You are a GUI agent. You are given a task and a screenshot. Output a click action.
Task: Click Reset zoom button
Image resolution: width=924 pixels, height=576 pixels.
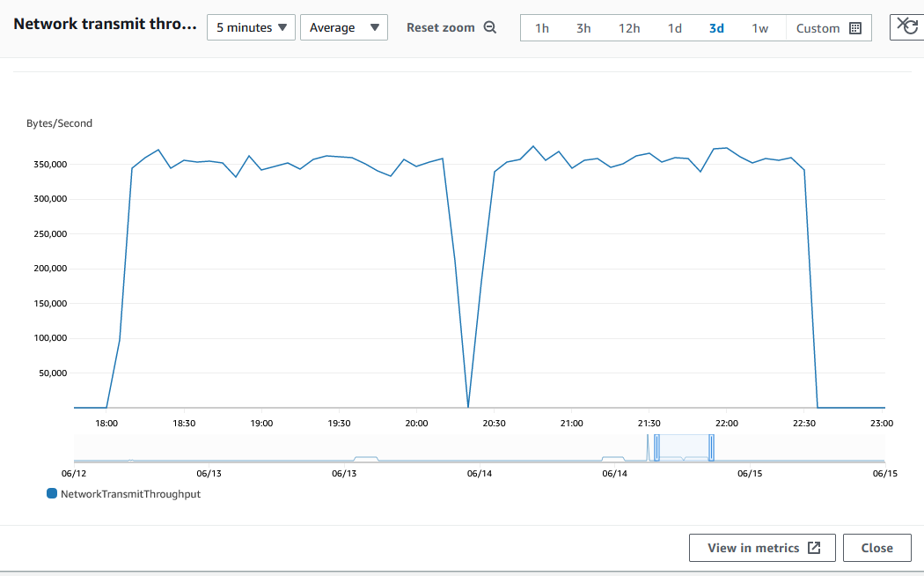click(451, 27)
